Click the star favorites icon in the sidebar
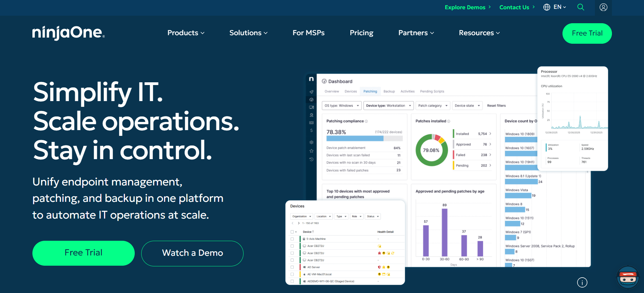This screenshot has width=644, height=293. click(311, 151)
